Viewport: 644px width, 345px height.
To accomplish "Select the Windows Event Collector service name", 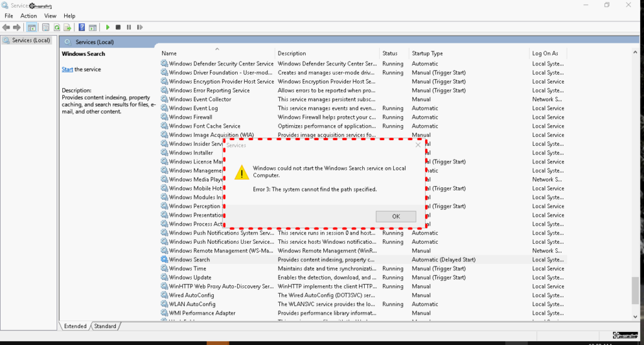I will pyautogui.click(x=200, y=99).
